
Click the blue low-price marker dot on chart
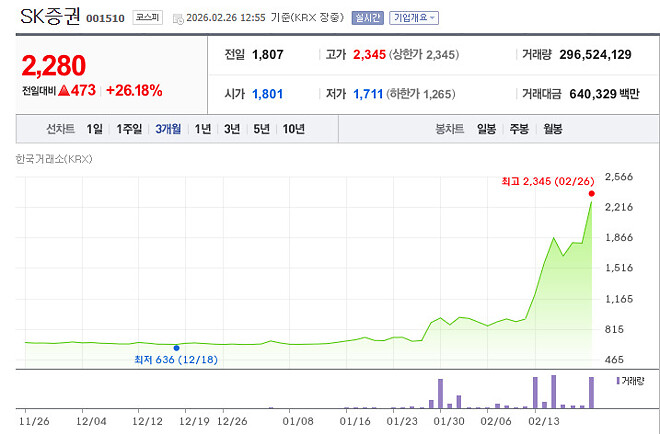click(176, 348)
